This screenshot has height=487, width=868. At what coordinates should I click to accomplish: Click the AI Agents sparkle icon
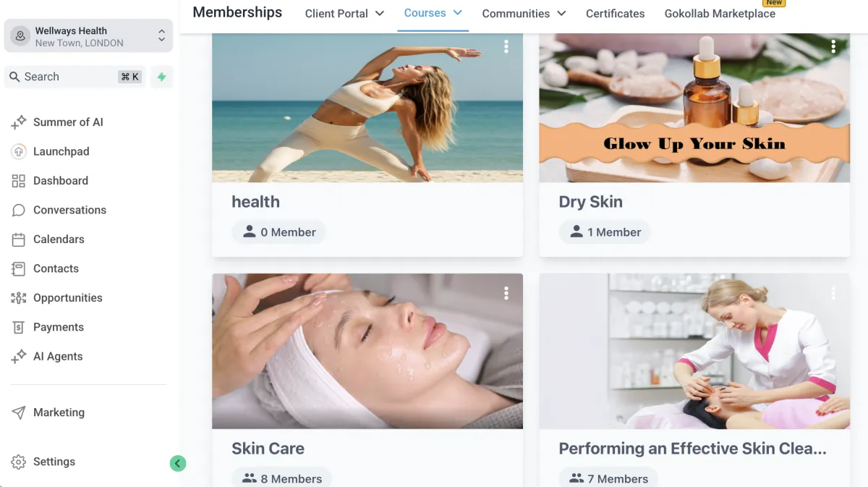[x=19, y=357]
